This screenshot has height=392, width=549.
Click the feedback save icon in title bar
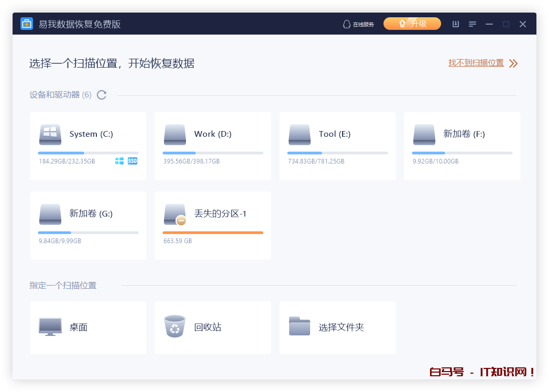(455, 24)
